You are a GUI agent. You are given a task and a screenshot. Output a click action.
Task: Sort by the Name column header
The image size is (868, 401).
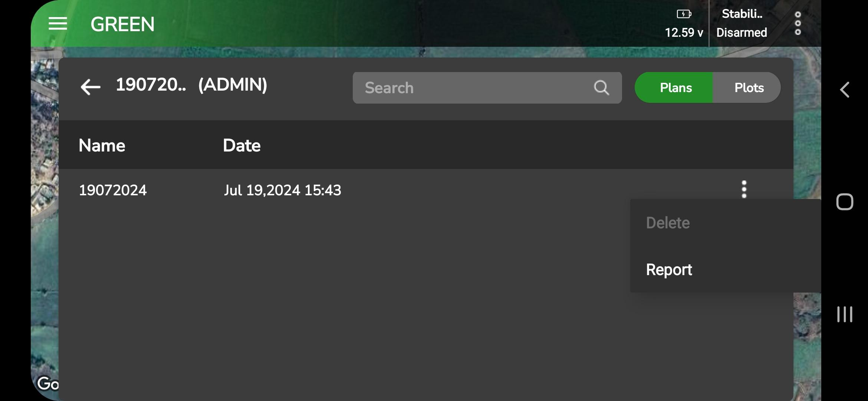click(102, 145)
